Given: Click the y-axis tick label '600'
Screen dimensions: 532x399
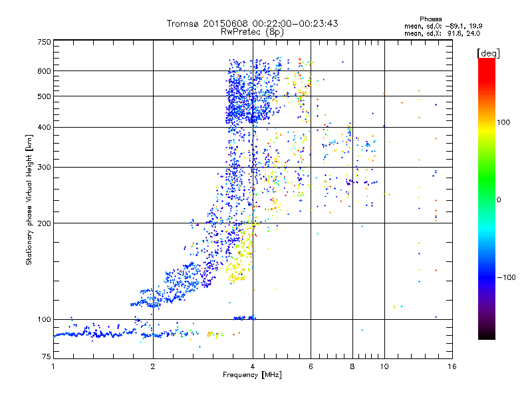Looking at the screenshot, I should pos(44,71).
